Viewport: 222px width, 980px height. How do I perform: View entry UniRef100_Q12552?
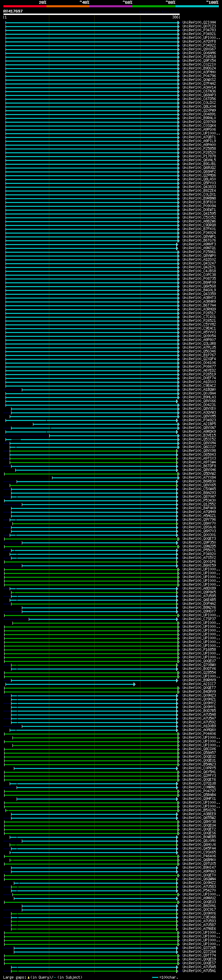coord(199,504)
